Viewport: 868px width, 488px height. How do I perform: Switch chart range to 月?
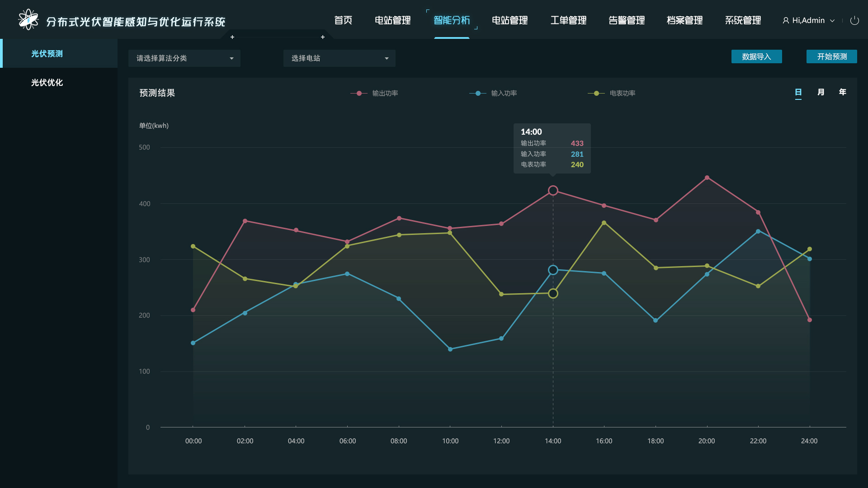821,92
